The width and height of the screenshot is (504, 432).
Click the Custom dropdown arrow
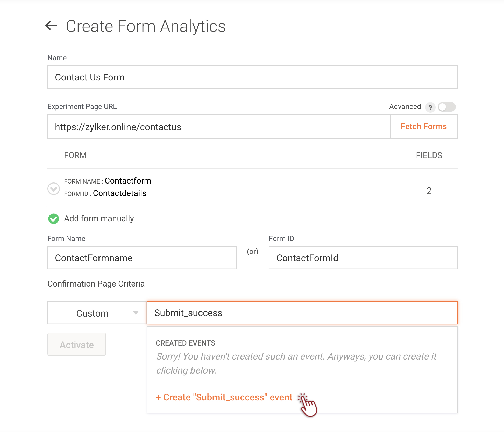[136, 313]
